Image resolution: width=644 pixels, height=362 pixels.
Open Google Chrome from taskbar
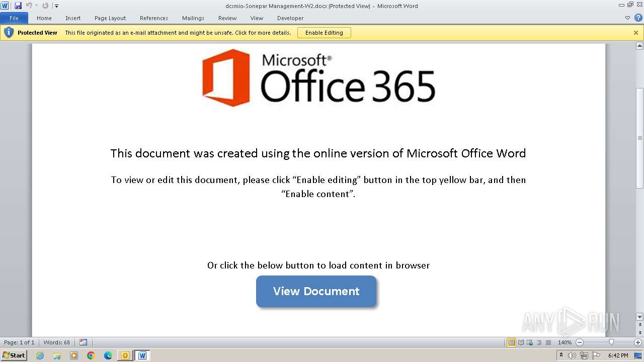[91, 355]
